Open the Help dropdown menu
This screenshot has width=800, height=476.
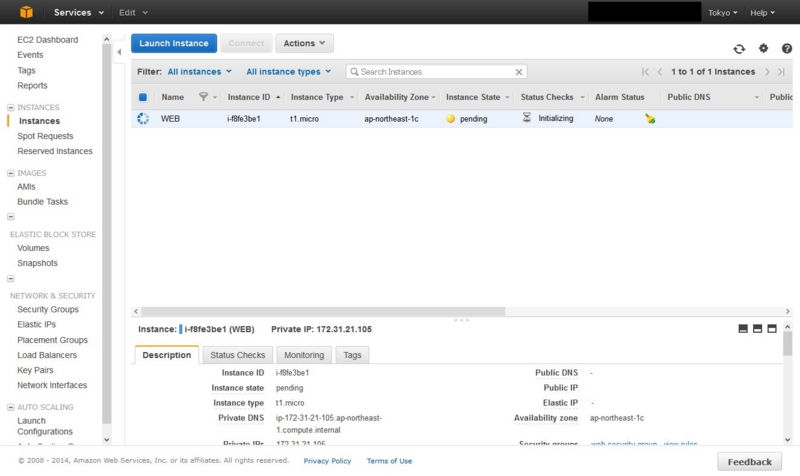(x=762, y=13)
